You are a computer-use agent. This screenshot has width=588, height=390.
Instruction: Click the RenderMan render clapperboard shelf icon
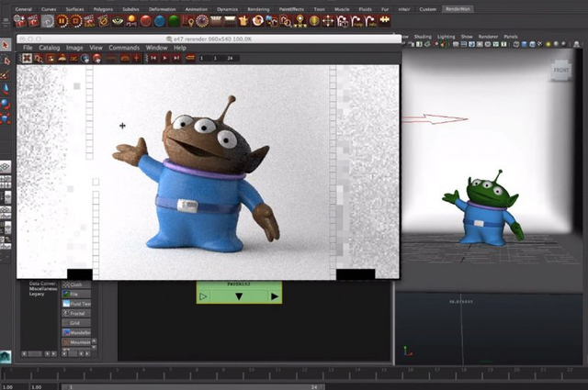[x=19, y=21]
